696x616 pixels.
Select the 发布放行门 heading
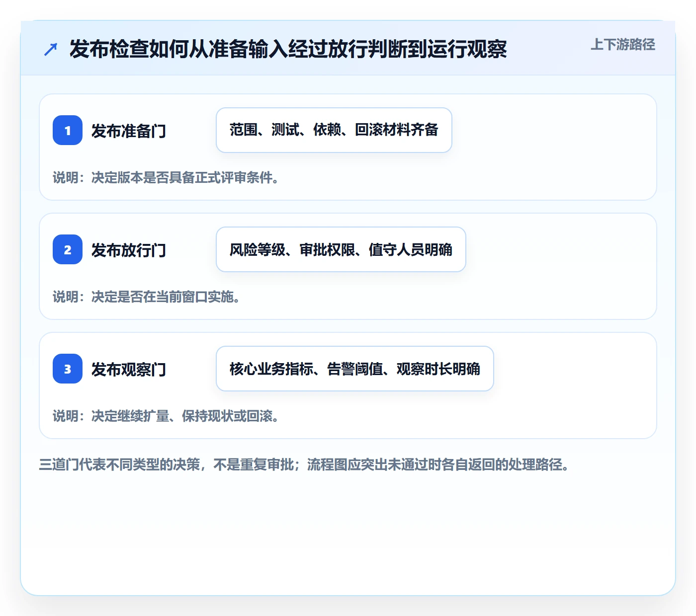[x=129, y=250]
